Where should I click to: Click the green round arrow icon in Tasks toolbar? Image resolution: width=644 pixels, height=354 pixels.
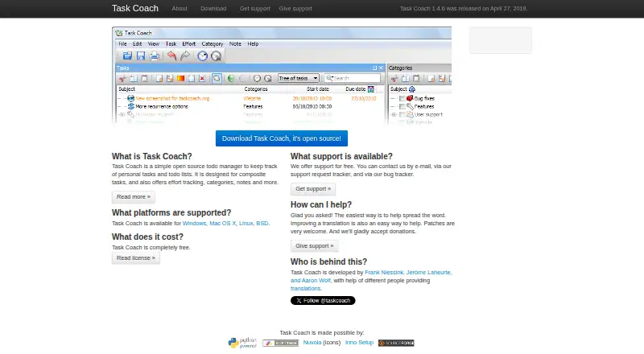coord(231,78)
